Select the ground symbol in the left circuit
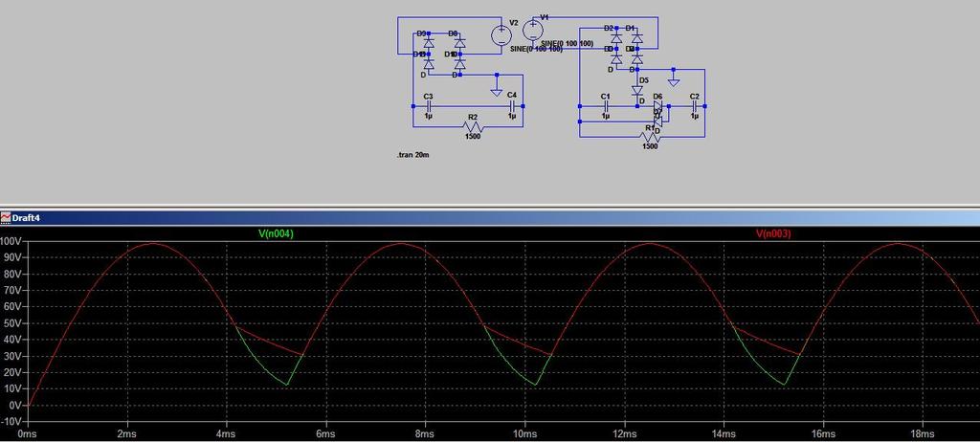 (x=497, y=92)
